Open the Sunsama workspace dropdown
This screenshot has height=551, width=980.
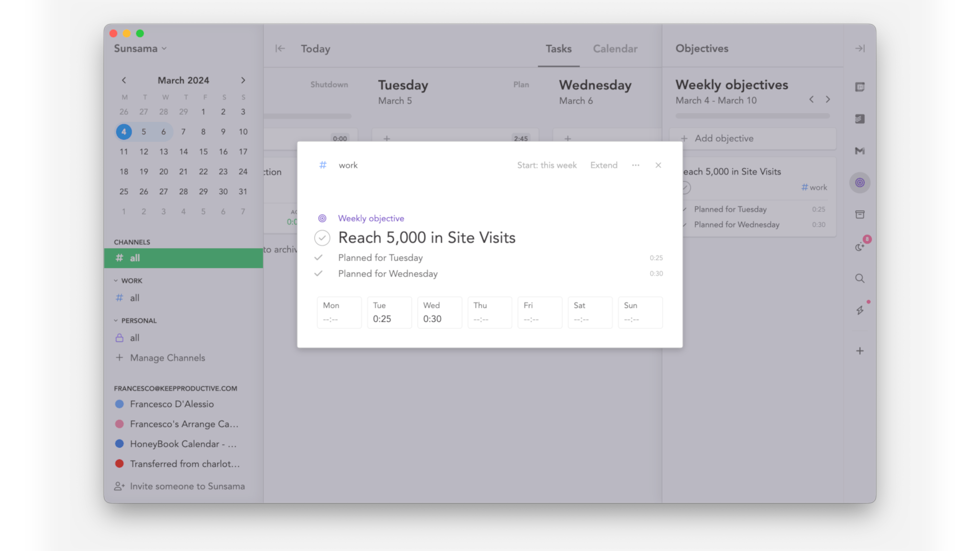[140, 48]
